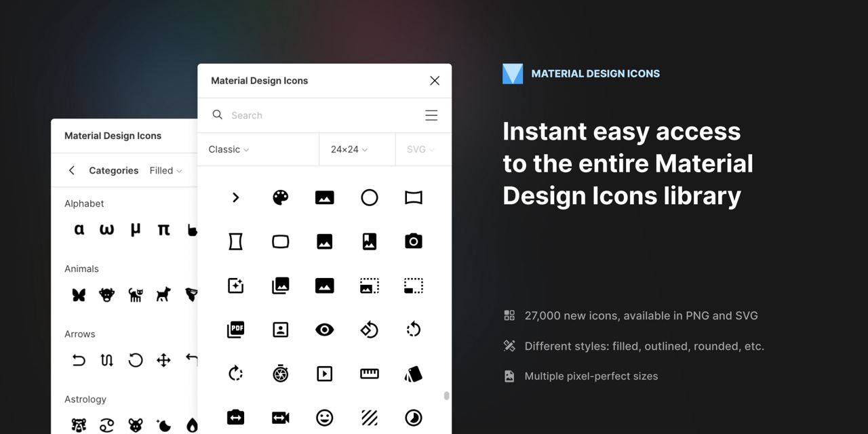Image resolution: width=868 pixels, height=434 pixels.
Task: Pick the empty circle outline icon
Action: pyautogui.click(x=369, y=197)
